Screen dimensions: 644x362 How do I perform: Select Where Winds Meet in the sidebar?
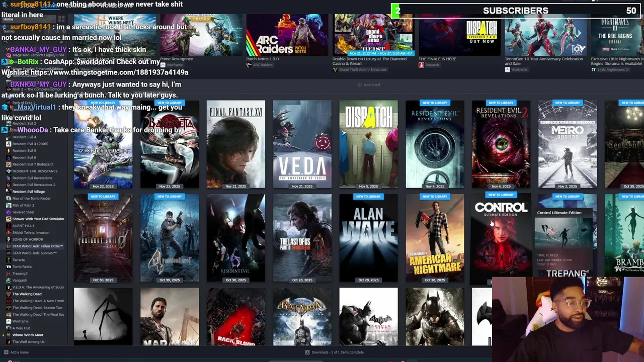(x=28, y=335)
